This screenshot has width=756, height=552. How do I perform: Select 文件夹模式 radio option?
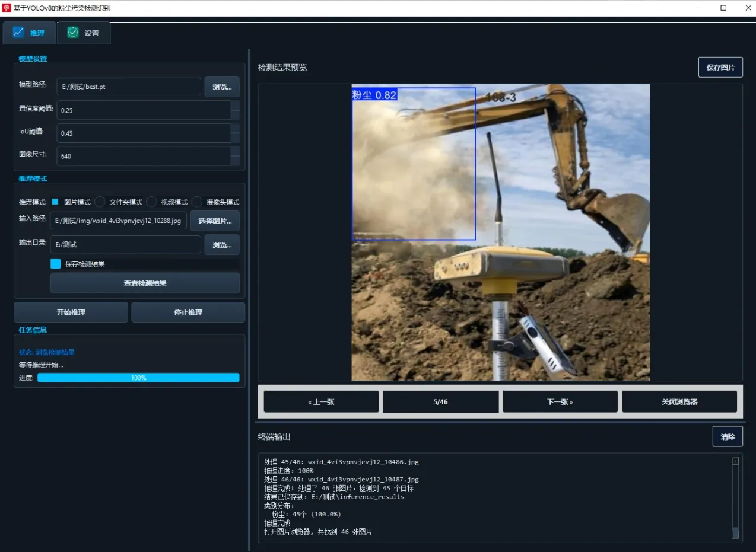[100, 202]
